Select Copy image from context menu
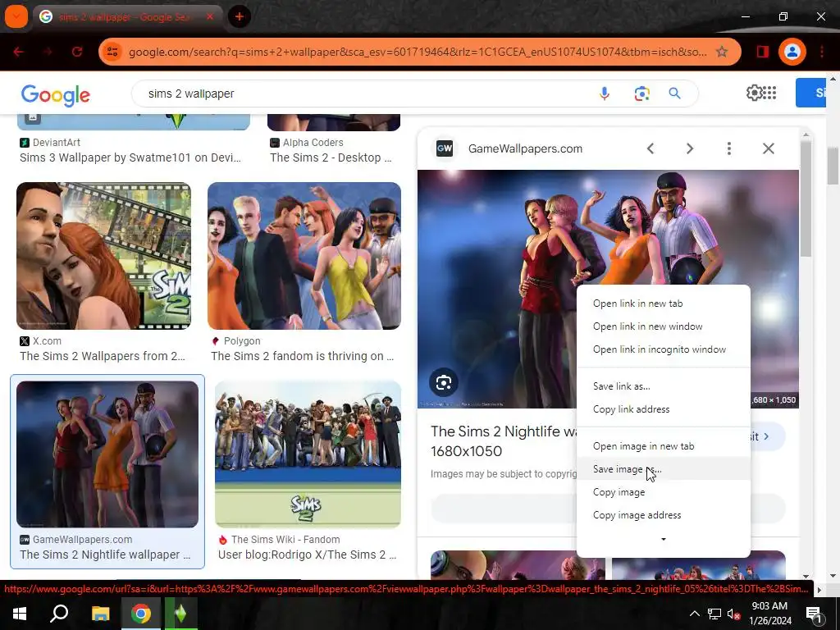 pyautogui.click(x=663, y=492)
